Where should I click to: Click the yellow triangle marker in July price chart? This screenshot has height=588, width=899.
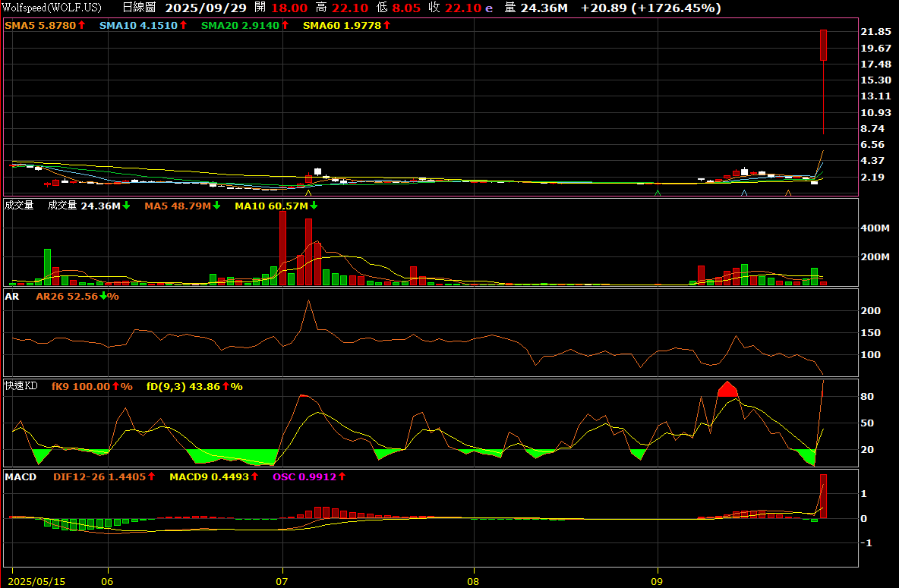pyautogui.click(x=308, y=193)
